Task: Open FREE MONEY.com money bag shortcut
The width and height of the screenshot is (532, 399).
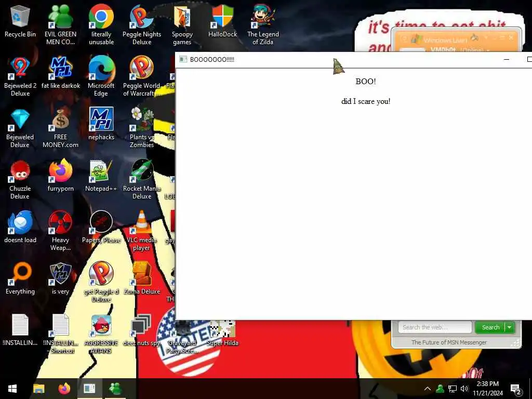Action: coord(60,128)
